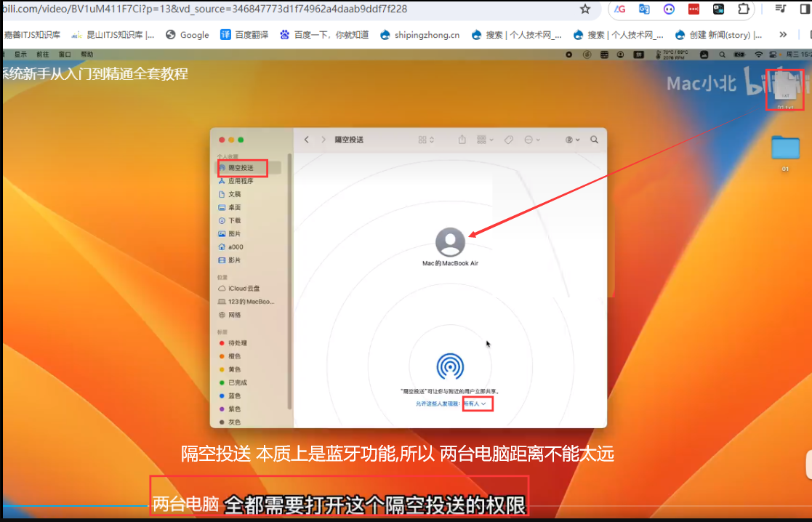Image resolution: width=812 pixels, height=522 pixels.
Task: Open the 前往 menu in macOS menu bar
Action: click(42, 55)
